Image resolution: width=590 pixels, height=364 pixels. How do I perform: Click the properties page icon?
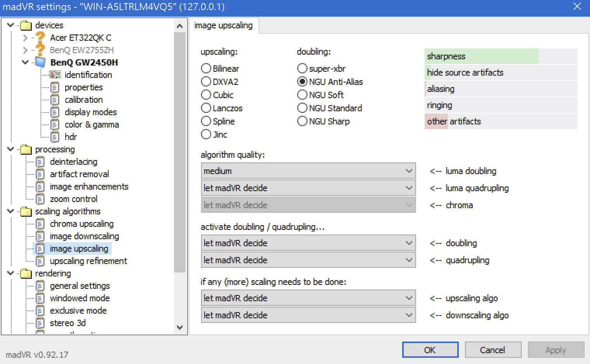coord(55,87)
